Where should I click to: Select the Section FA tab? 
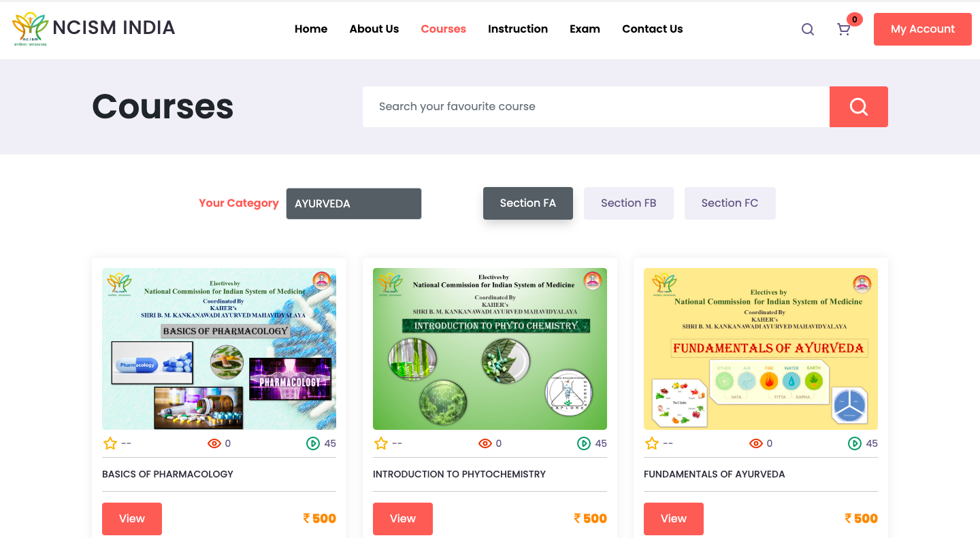pos(528,203)
